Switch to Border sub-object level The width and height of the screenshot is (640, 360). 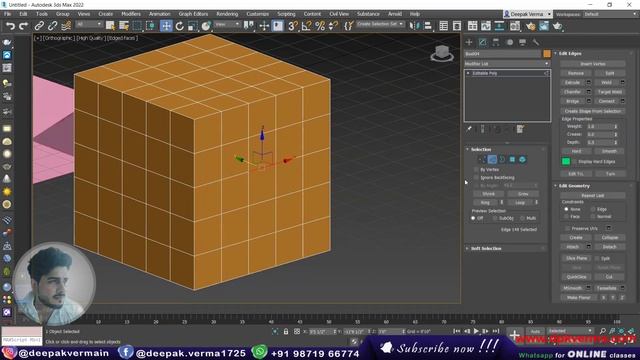click(x=502, y=160)
